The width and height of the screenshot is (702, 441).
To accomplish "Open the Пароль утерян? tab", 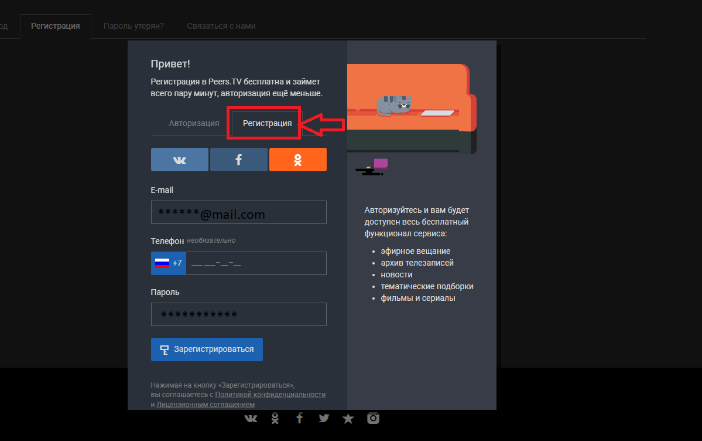I will pos(133,26).
